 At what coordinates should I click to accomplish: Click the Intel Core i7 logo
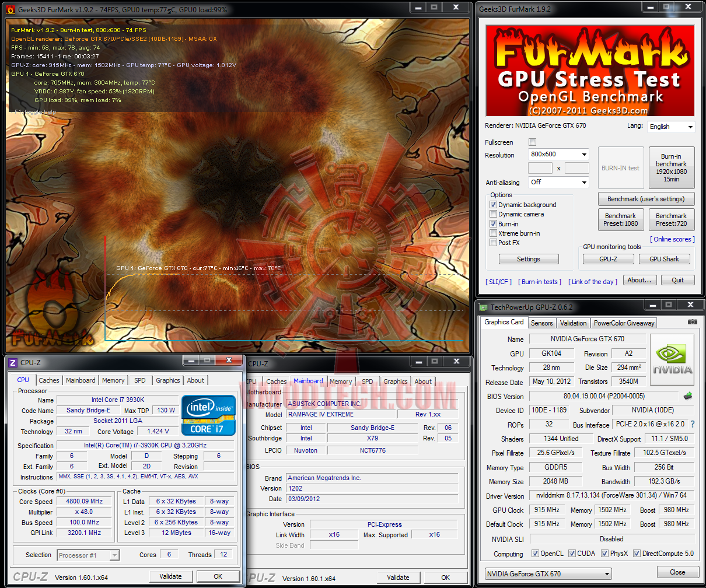tap(208, 415)
